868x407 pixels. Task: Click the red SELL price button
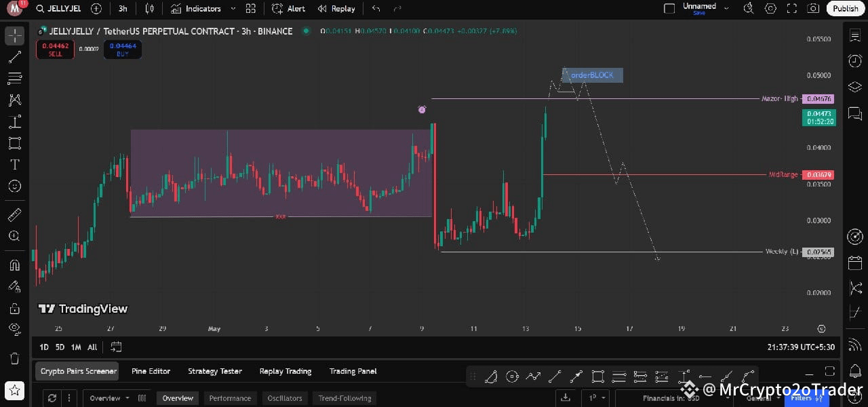[x=55, y=50]
